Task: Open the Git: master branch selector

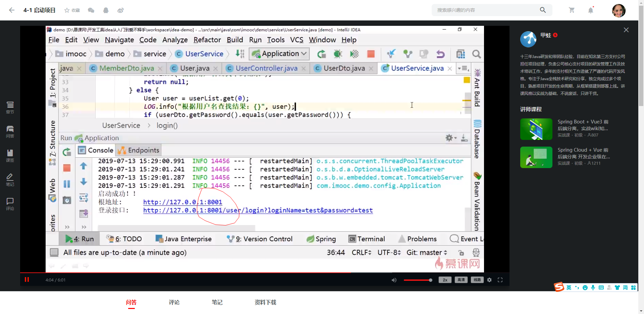Action: (427, 253)
